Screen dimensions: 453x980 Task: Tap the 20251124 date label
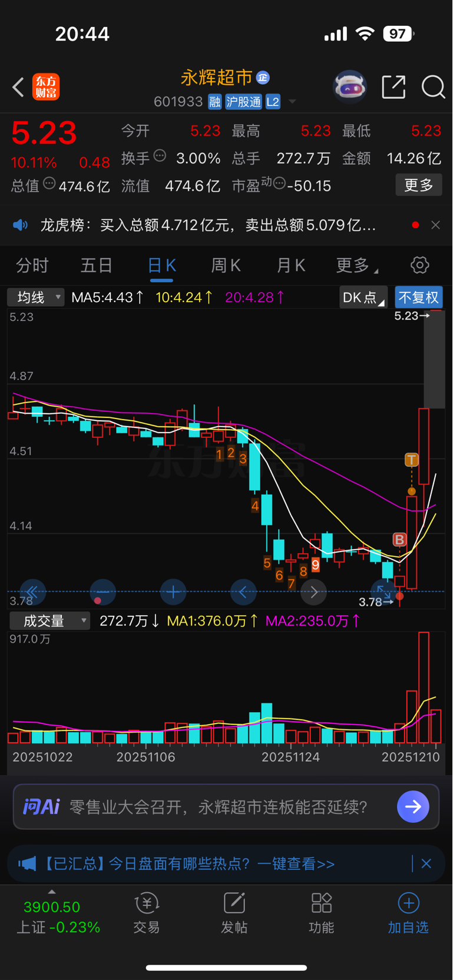pyautogui.click(x=290, y=757)
